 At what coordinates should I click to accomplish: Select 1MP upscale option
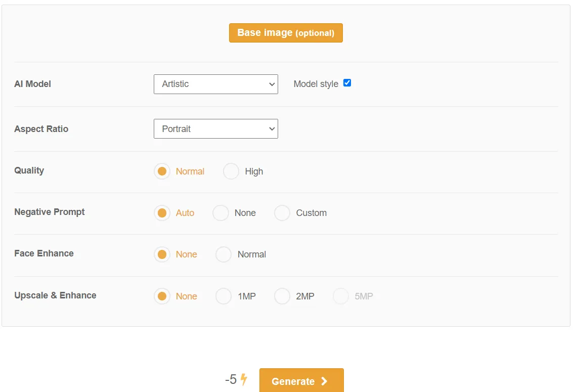tap(224, 296)
